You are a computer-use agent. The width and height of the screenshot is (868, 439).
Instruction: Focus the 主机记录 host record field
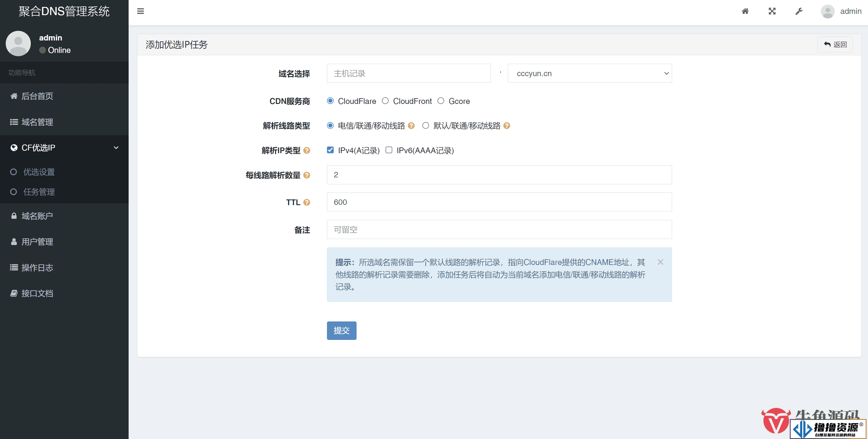pyautogui.click(x=409, y=73)
